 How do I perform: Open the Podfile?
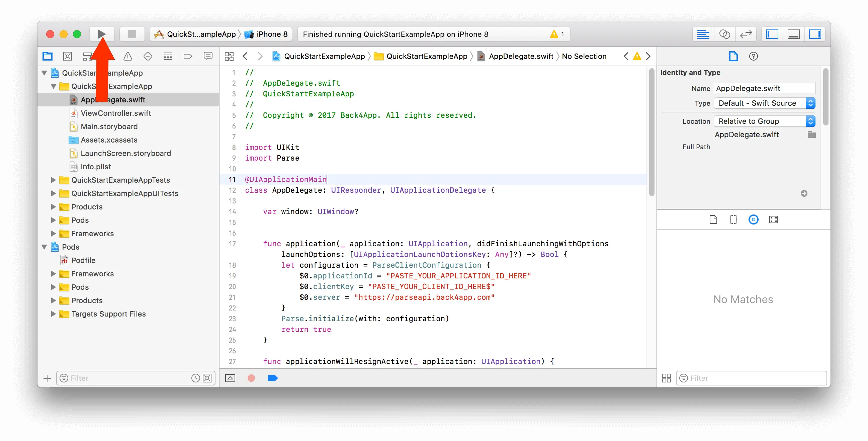pyautogui.click(x=83, y=260)
